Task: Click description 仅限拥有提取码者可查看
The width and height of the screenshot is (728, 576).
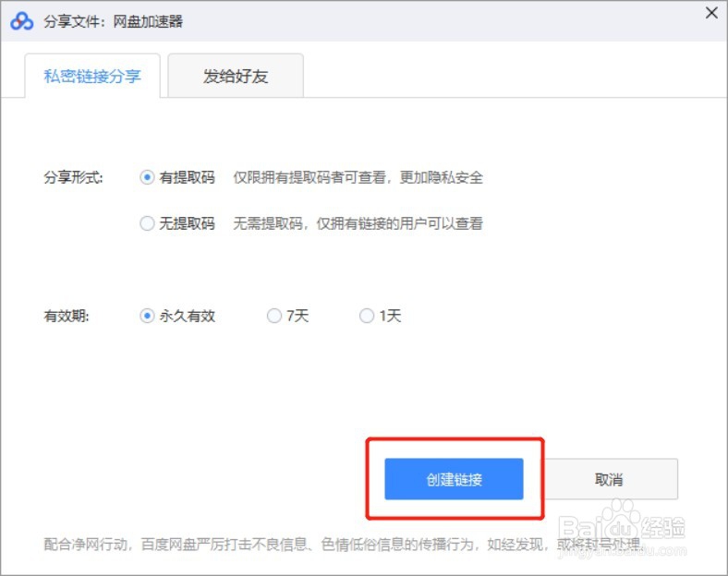Action: point(309,177)
